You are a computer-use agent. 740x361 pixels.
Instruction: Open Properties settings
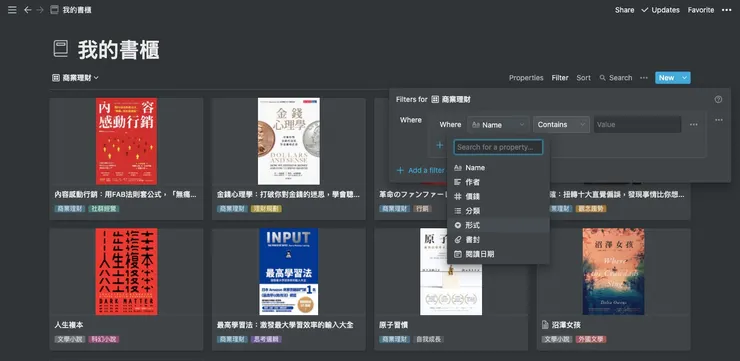(526, 78)
